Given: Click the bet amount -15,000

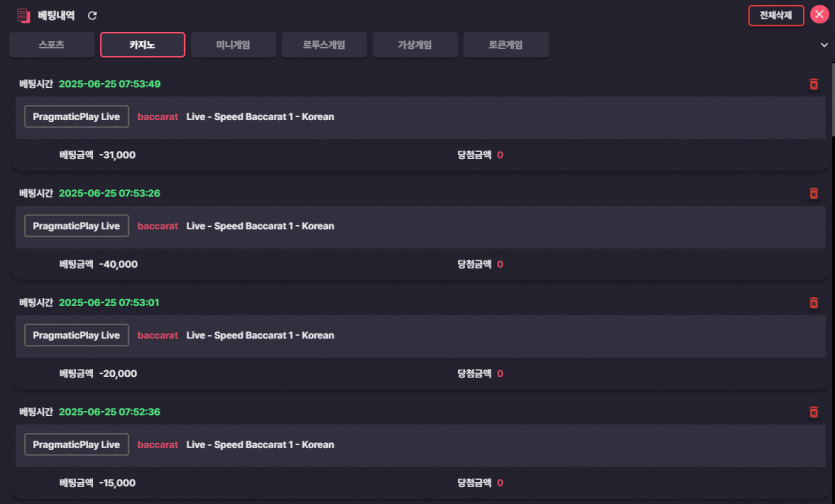Looking at the screenshot, I should 117,483.
